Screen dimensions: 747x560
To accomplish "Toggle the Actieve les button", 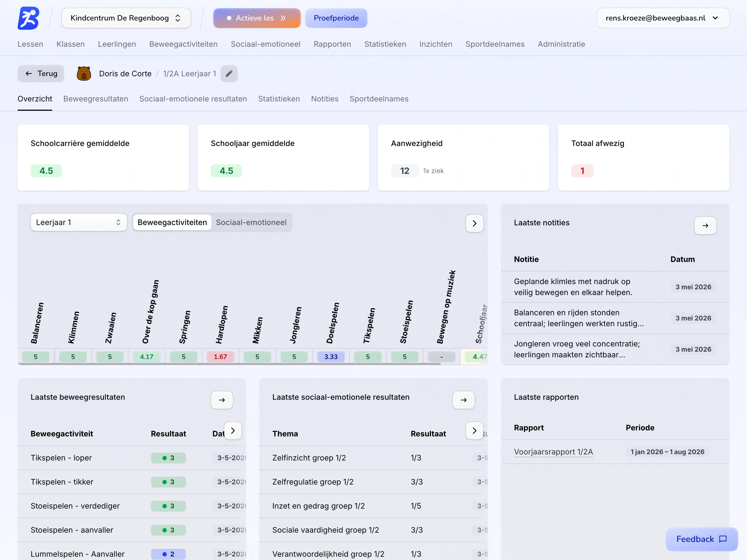I will [257, 18].
